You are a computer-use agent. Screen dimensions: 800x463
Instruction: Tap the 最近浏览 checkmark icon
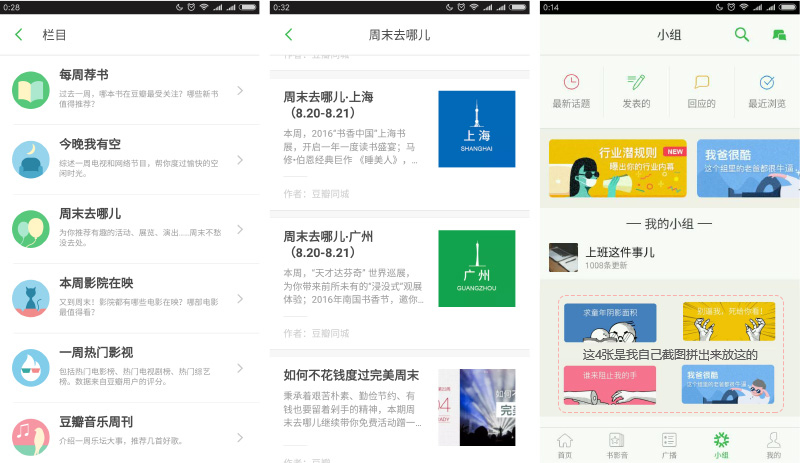767,82
